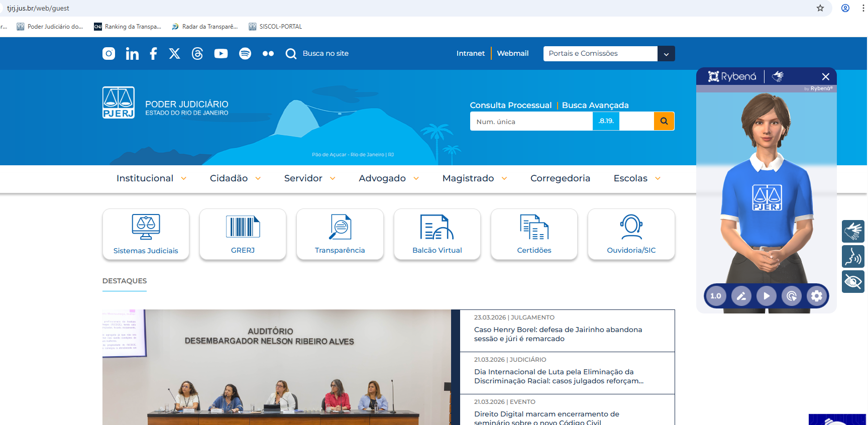
Task: Toggle the voice reader accessibility button
Action: click(852, 256)
